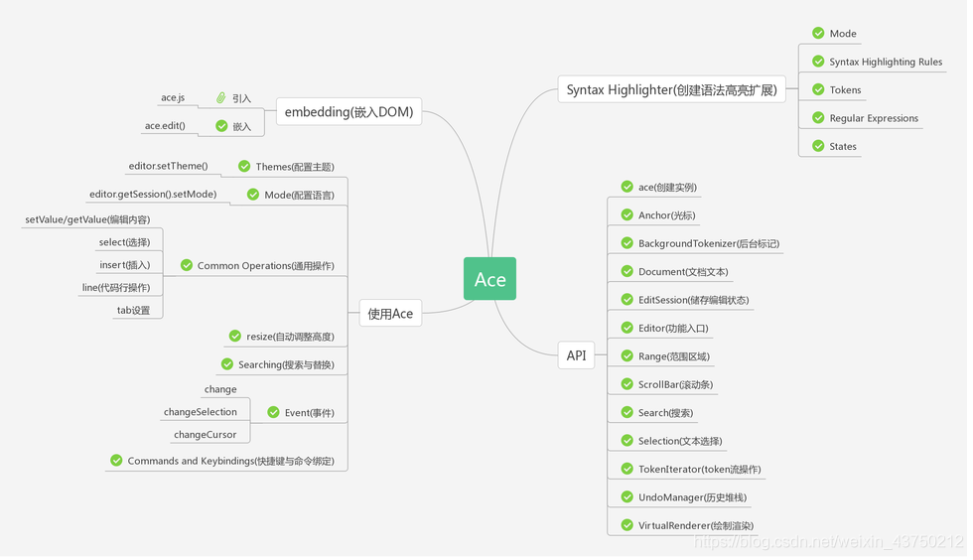The image size is (973, 560).
Task: Toggle the check marker next to 嵌入
Action: [221, 126]
